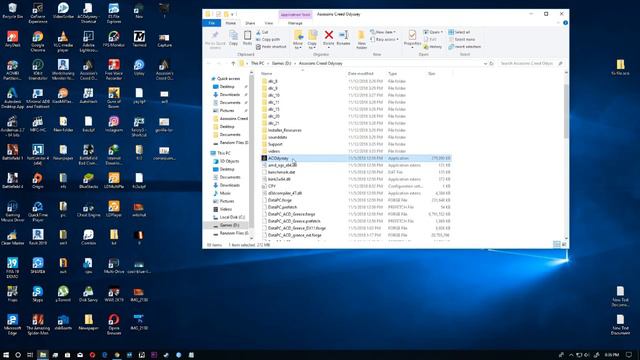
Task: Switch to the large icons view button
Action: click(x=564, y=244)
